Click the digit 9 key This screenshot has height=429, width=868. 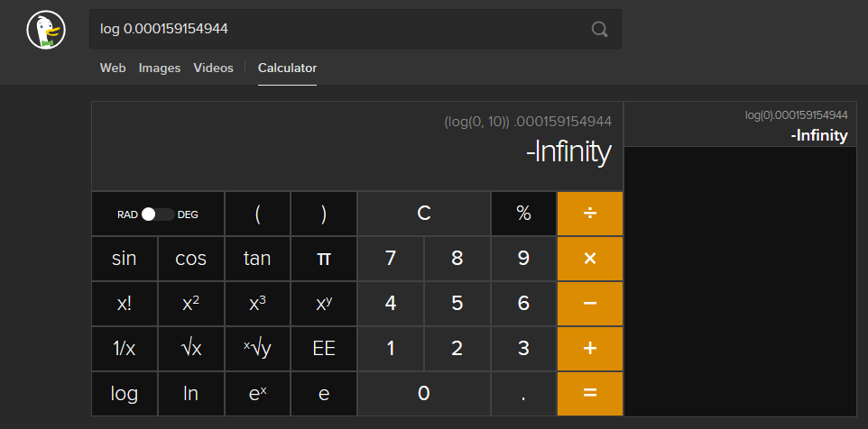[x=523, y=259]
